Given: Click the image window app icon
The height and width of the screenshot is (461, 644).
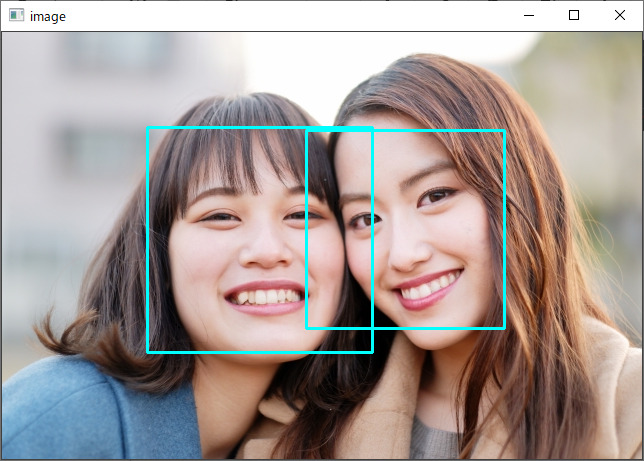Looking at the screenshot, I should [x=16, y=16].
